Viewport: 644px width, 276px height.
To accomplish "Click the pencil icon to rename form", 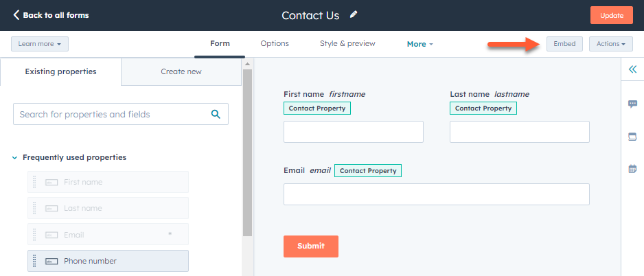I will [x=354, y=14].
